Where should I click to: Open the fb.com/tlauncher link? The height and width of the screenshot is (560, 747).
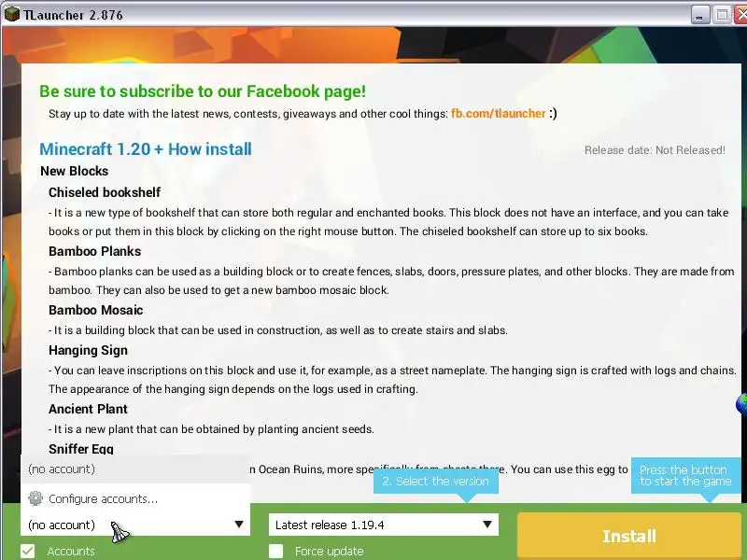pyautogui.click(x=498, y=114)
